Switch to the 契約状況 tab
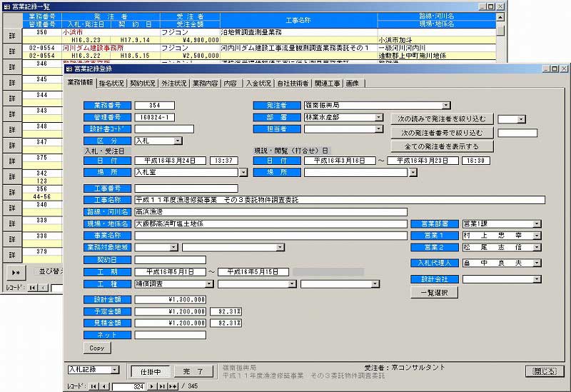Viewport: 571px width, 392px height. click(x=143, y=83)
